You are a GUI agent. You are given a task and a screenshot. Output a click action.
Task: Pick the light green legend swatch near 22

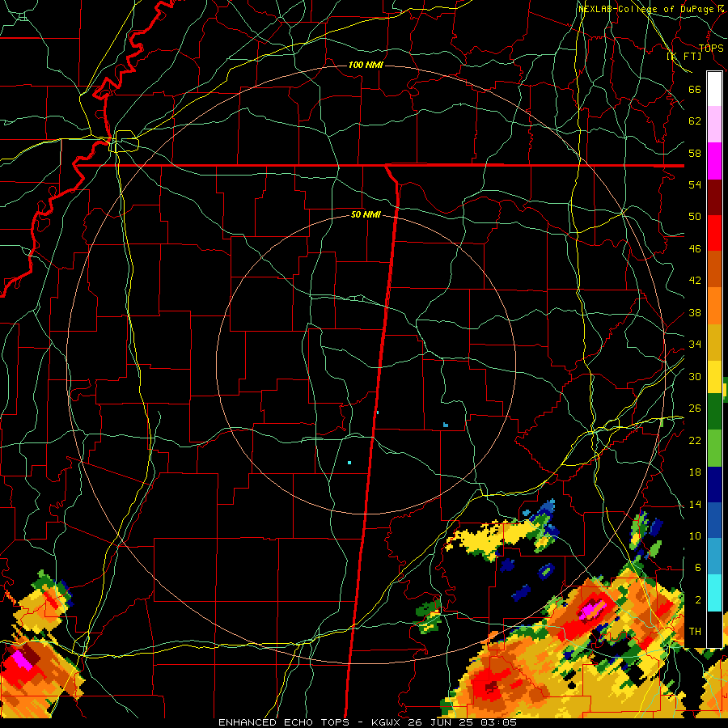point(714,448)
